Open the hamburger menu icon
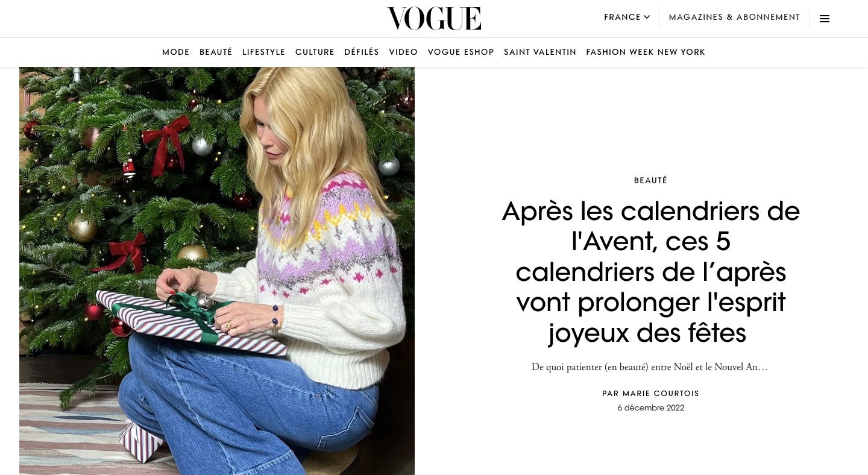 click(825, 19)
